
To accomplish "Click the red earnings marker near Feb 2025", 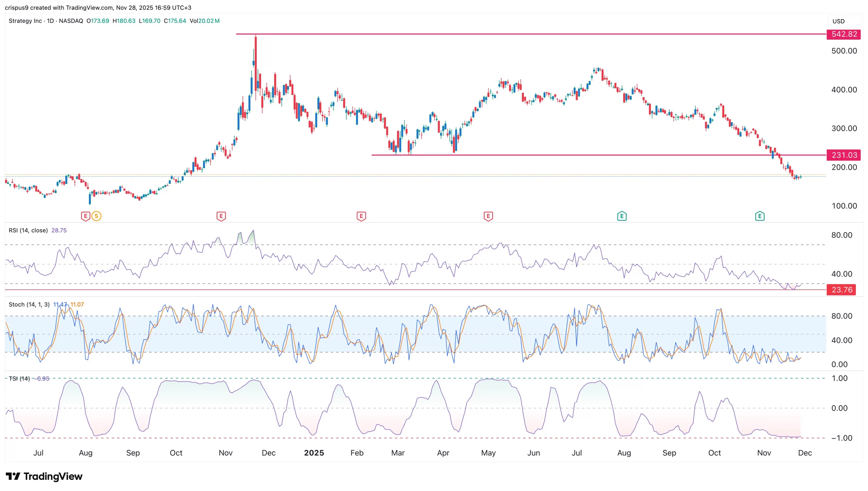I will (x=361, y=216).
